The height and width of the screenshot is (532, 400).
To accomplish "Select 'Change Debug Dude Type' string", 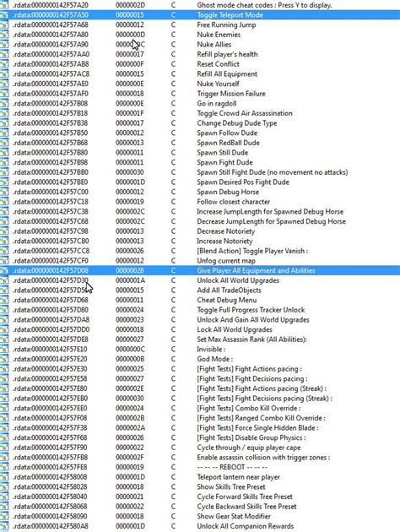I will coord(237,123).
